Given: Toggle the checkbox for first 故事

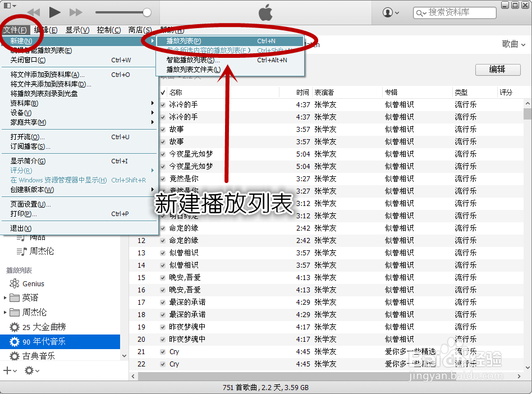Looking at the screenshot, I should (x=163, y=129).
